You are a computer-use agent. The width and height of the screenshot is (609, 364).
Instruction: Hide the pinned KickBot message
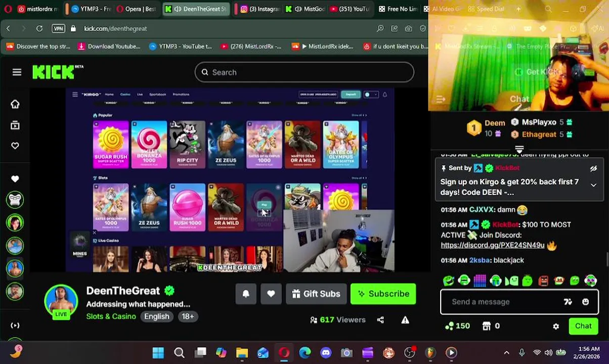click(593, 168)
